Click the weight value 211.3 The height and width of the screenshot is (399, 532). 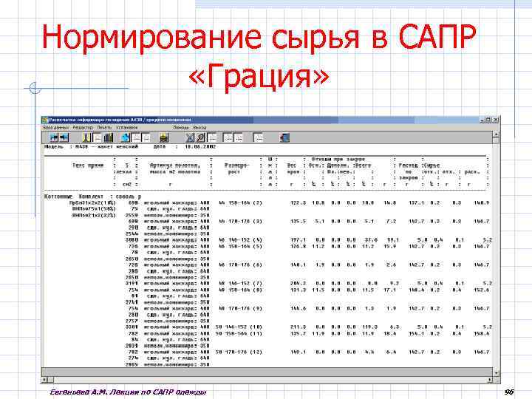[298, 327]
